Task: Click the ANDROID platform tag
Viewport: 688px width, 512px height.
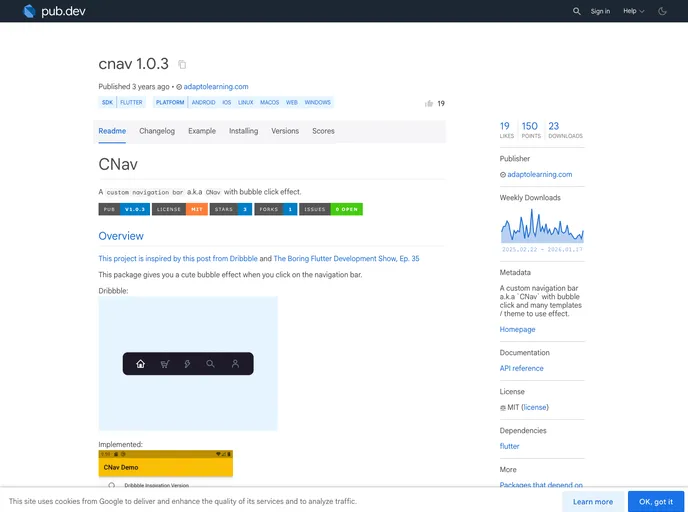Action: pos(203,102)
